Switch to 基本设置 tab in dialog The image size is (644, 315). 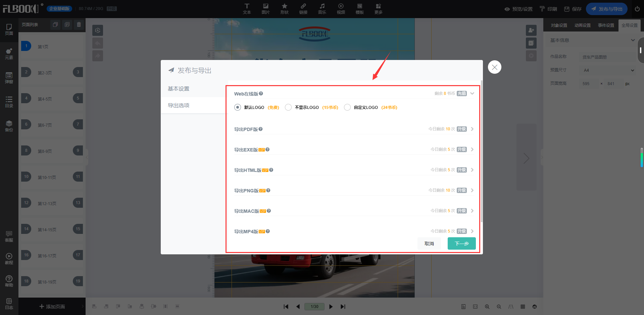[179, 89]
